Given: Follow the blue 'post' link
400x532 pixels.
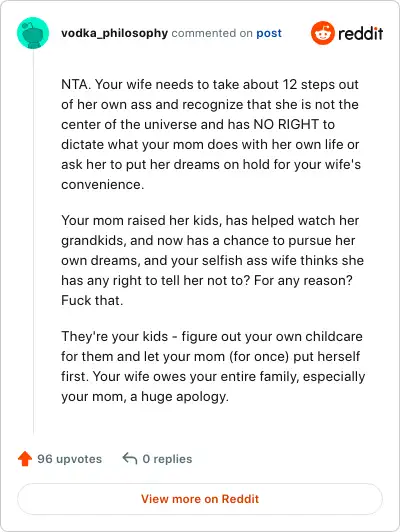Looking at the screenshot, I should tap(269, 33).
